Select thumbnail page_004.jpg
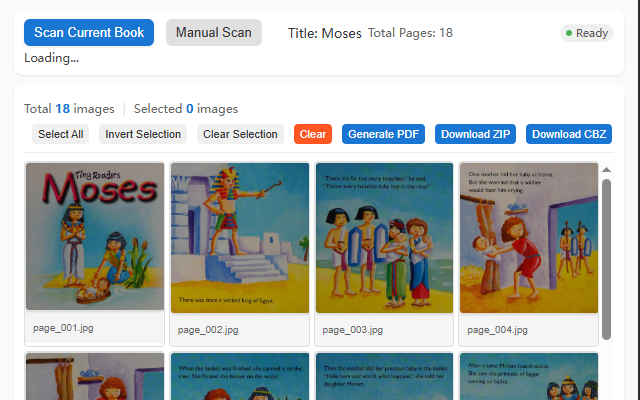This screenshot has width=640, height=400. (528, 238)
